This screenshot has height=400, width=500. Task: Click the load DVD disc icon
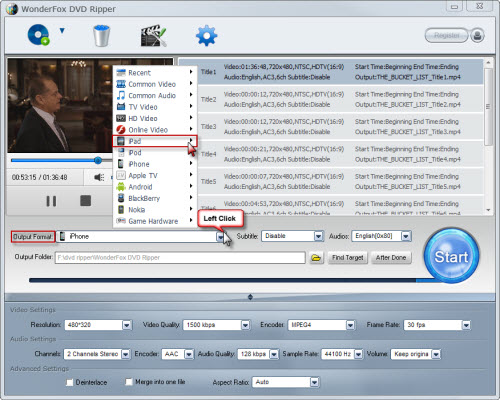click(x=38, y=35)
